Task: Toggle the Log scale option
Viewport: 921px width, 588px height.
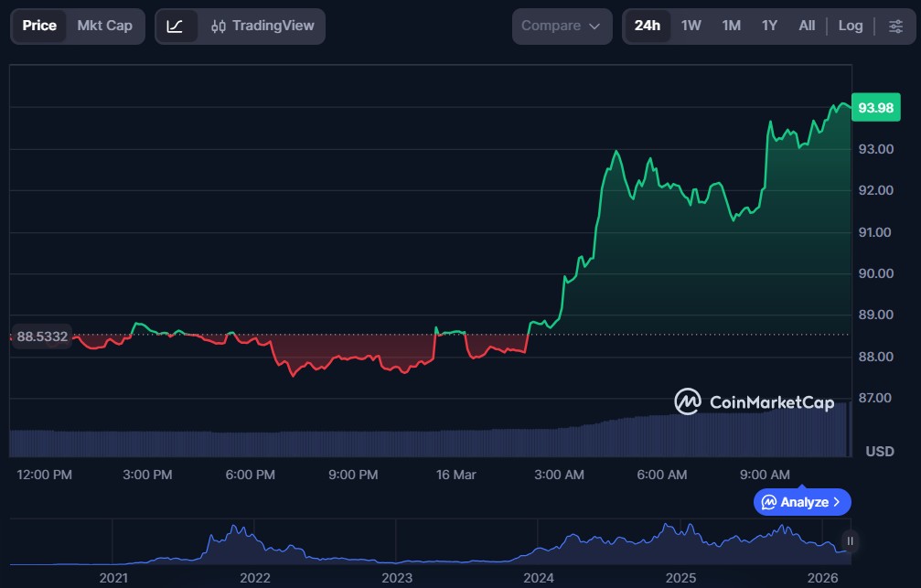Action: click(x=850, y=26)
